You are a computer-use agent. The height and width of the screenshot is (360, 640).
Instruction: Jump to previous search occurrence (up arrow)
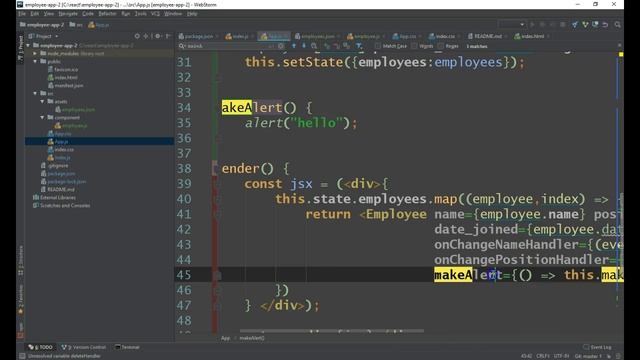click(294, 46)
